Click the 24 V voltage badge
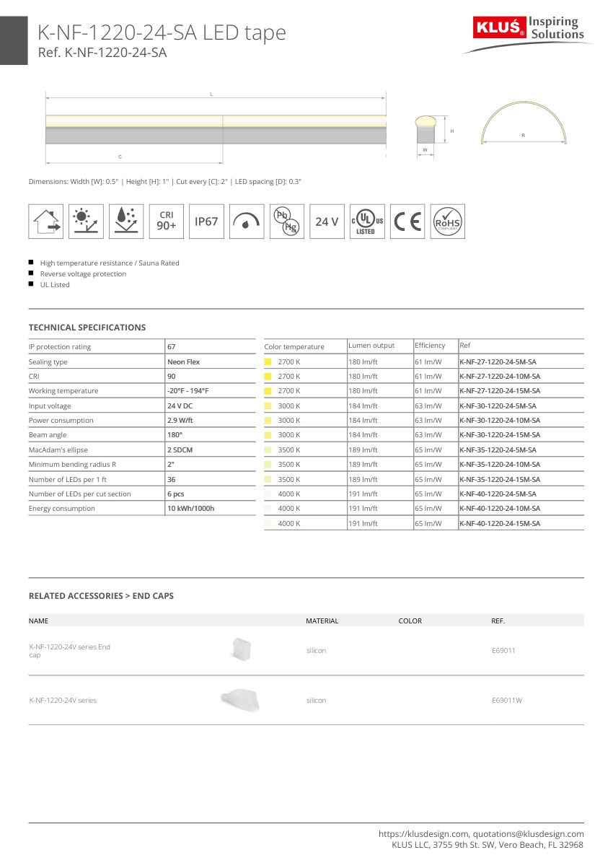The height and width of the screenshot is (868, 613). [x=327, y=222]
